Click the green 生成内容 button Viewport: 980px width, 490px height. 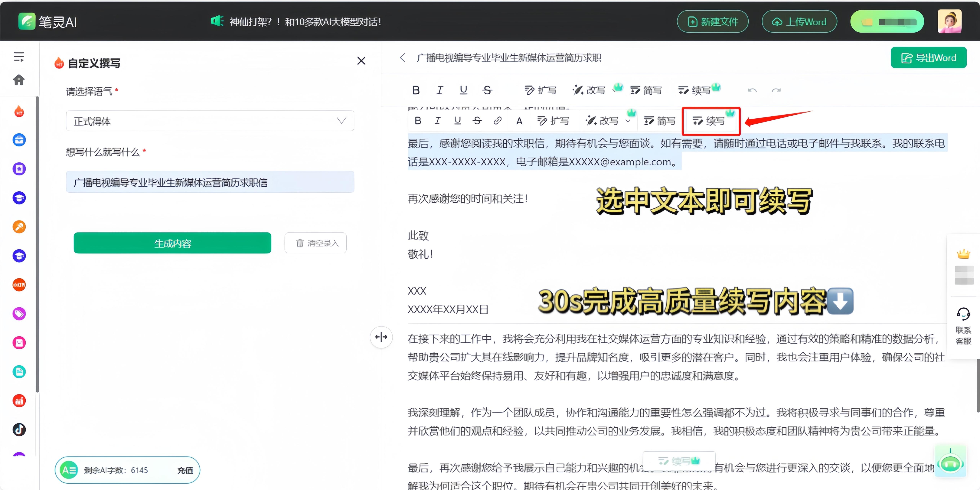pos(172,243)
